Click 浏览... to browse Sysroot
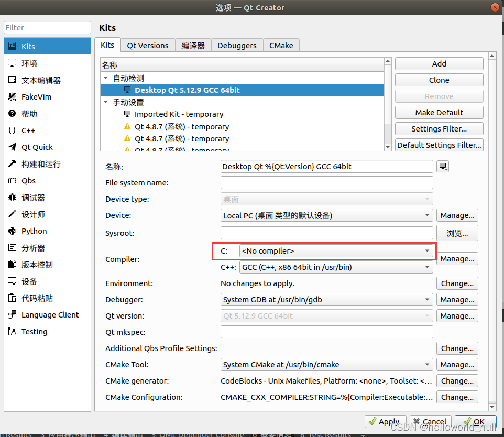Image resolution: width=504 pixels, height=437 pixels. (x=457, y=233)
